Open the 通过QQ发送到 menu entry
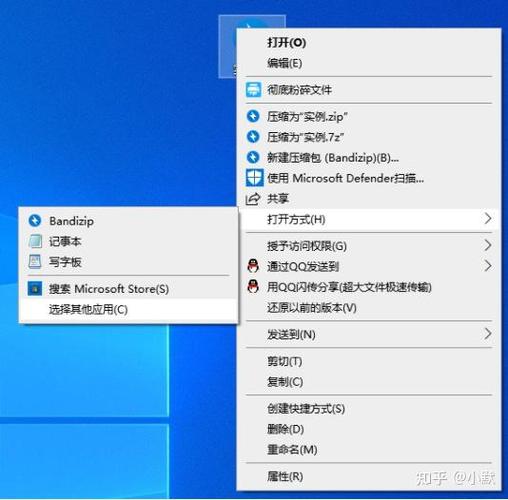Screen dimensions: 508x500 click(x=369, y=266)
